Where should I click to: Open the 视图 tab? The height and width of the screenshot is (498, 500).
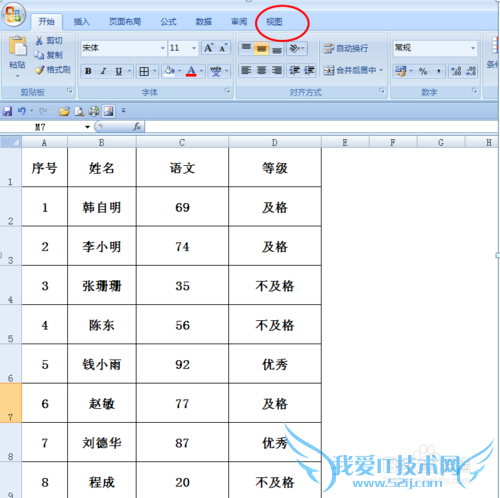point(274,22)
